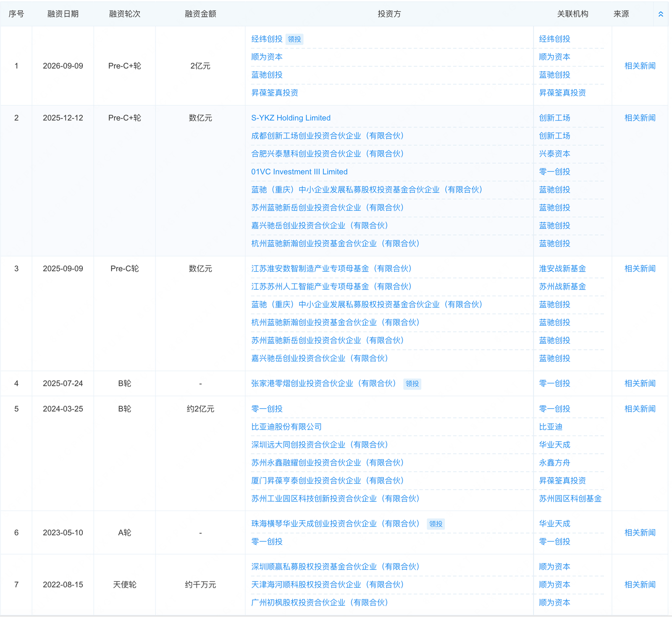Click the 2亿元 amount in the 2026-09-09 row

(200, 66)
